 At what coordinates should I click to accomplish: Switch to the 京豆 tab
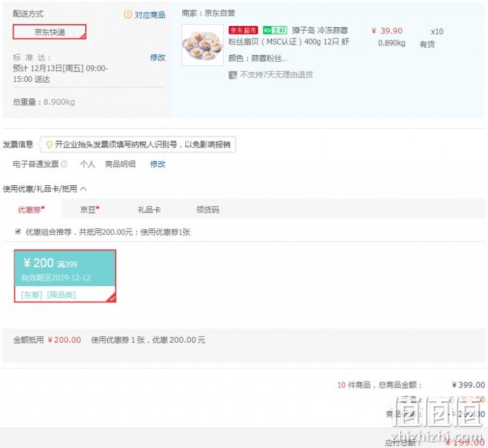pos(90,209)
